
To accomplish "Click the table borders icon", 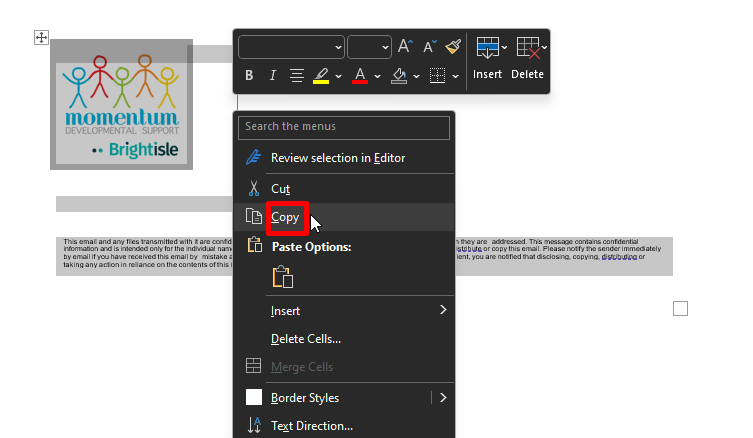I will [437, 75].
